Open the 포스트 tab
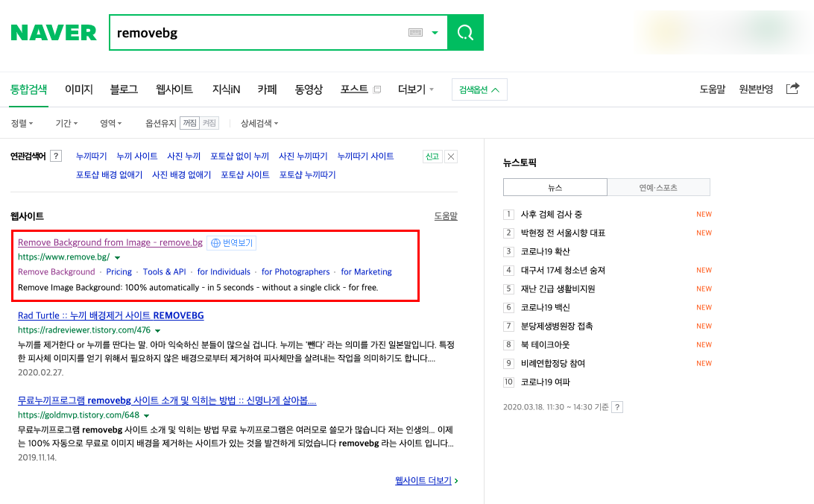The height and width of the screenshot is (504, 814). 354,89
